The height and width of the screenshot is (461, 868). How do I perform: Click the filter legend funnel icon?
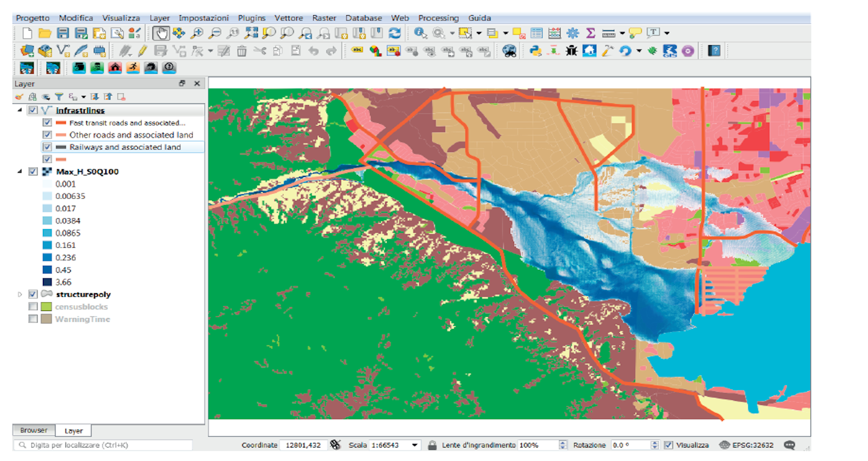click(59, 97)
